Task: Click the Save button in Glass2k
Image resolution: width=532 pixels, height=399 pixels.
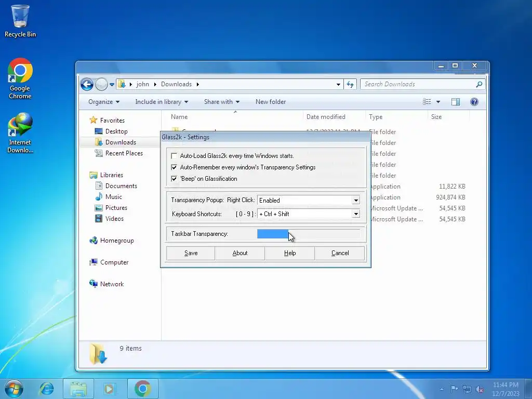Action: 191,253
